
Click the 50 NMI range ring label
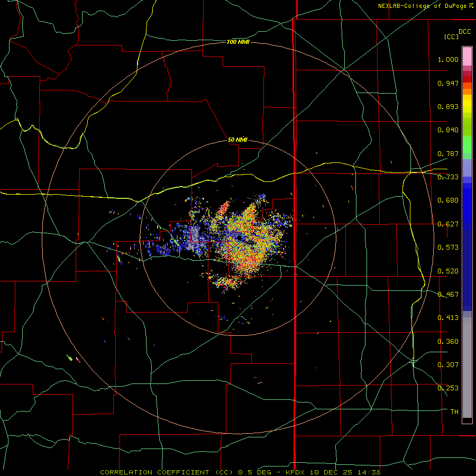pyautogui.click(x=237, y=140)
